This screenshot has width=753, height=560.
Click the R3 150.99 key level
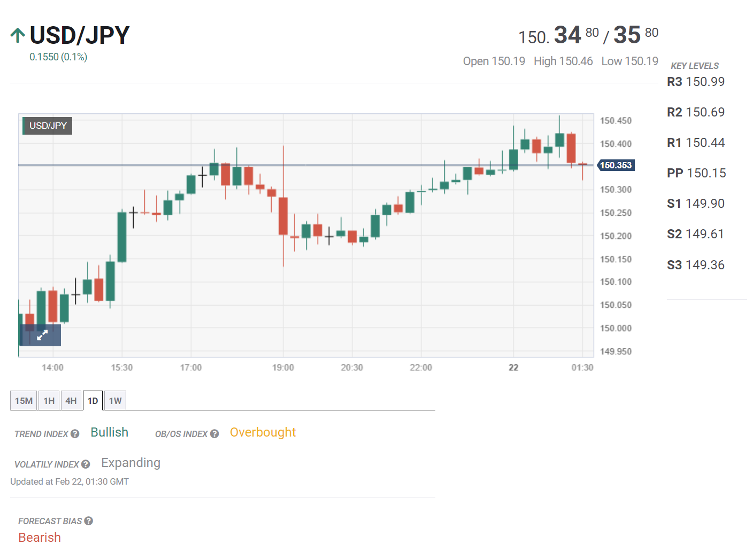[x=696, y=82]
